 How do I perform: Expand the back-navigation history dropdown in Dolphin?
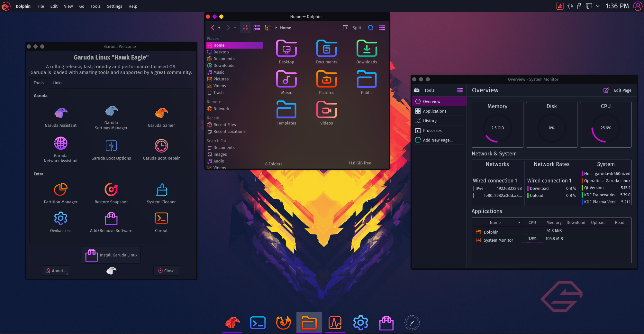click(x=220, y=28)
